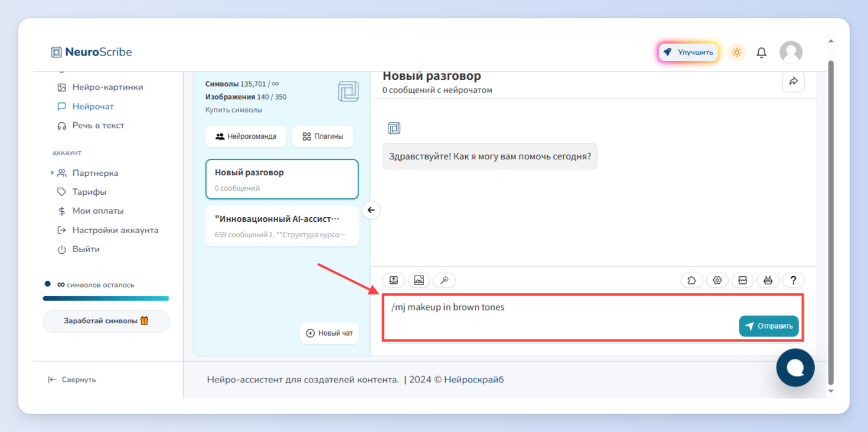Image resolution: width=868 pixels, height=432 pixels.
Task: Collapse the chat list with left arrow
Action: click(371, 210)
